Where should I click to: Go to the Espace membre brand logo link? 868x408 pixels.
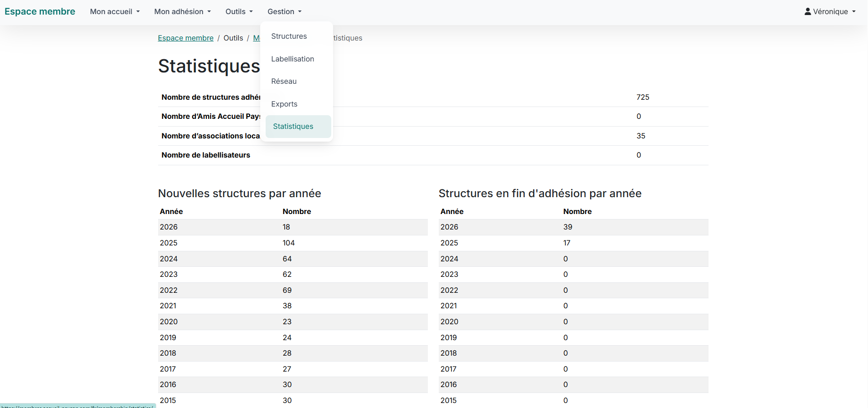[x=40, y=11]
